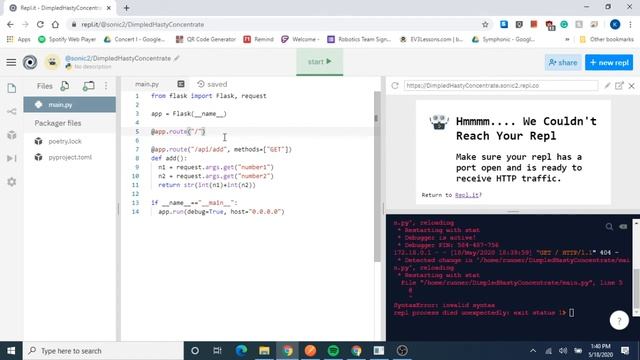Open the Windows Start menu

(x=11, y=351)
